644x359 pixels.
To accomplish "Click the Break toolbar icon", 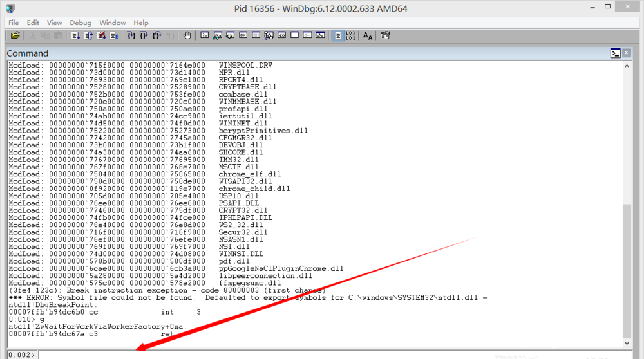I will coord(114,35).
